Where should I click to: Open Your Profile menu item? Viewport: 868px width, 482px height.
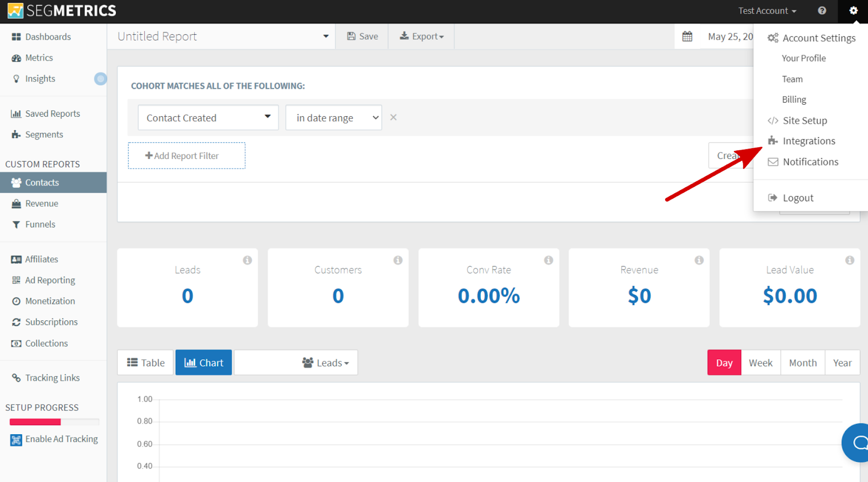coord(804,58)
